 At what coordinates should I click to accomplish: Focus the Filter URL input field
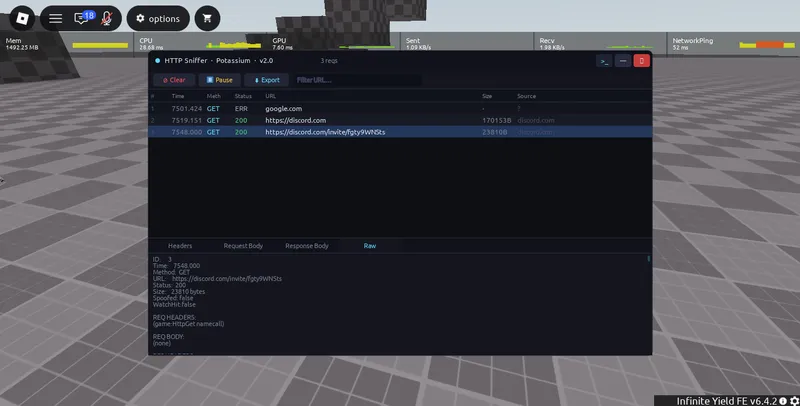tap(357, 80)
